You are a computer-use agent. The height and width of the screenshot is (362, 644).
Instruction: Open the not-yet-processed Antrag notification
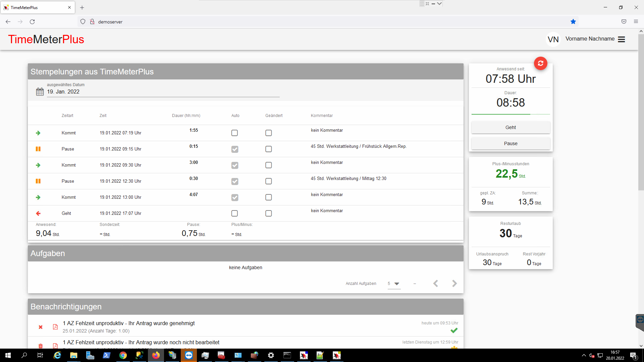pos(141,342)
